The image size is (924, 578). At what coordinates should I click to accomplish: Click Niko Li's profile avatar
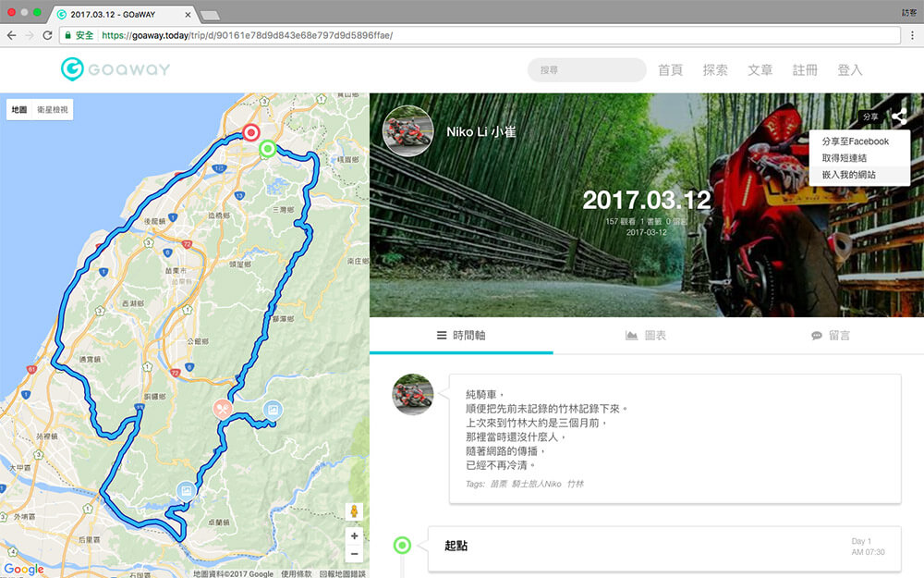pyautogui.click(x=407, y=130)
